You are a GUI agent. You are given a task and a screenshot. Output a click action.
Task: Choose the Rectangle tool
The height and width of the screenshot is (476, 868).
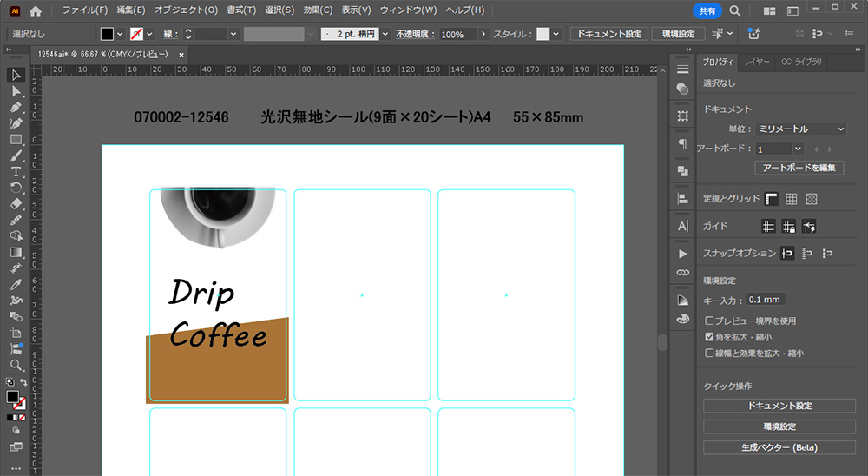coord(16,139)
